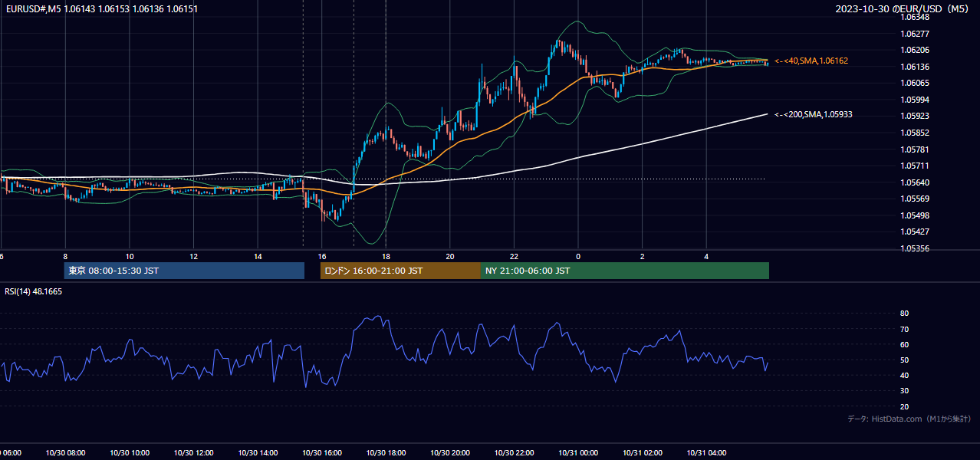Click price axis label 1.06348

(x=914, y=17)
